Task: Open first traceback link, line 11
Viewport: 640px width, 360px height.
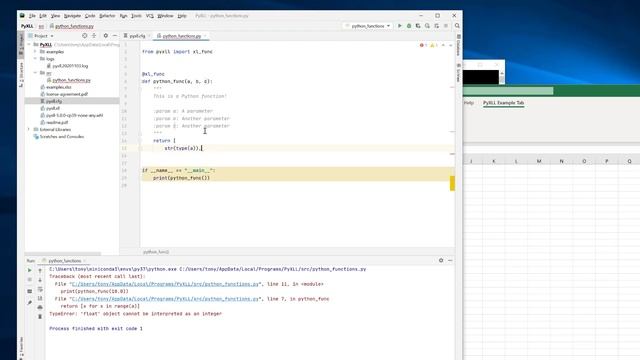Action: (x=165, y=284)
